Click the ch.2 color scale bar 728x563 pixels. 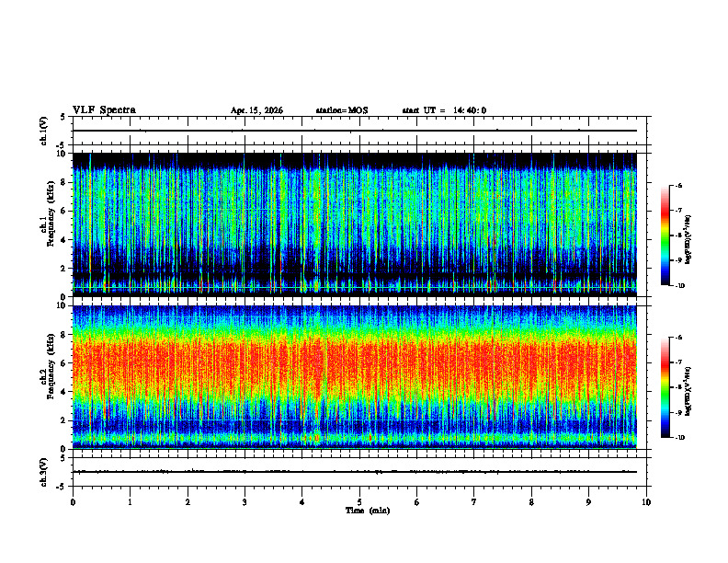[x=665, y=387]
